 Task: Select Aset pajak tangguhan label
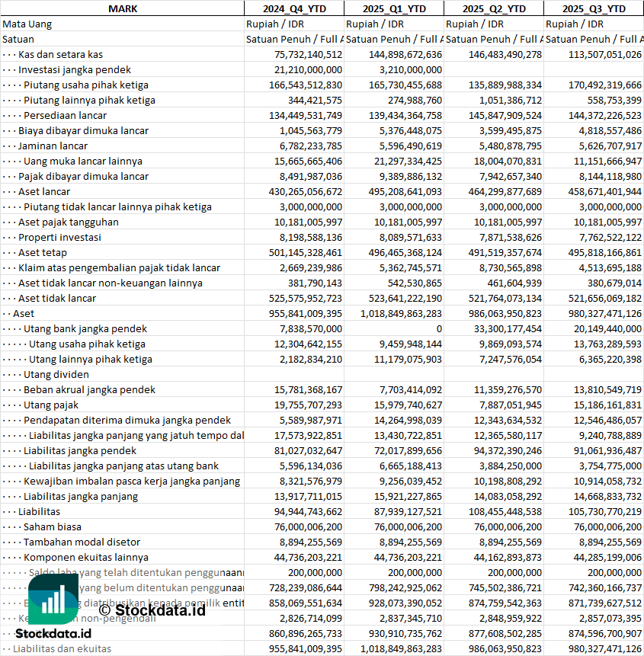68,222
